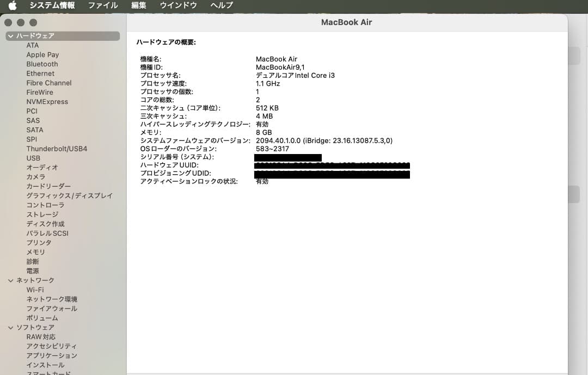Open Thunderbolt/USB4 details
The height and width of the screenshot is (375, 588).
(57, 149)
